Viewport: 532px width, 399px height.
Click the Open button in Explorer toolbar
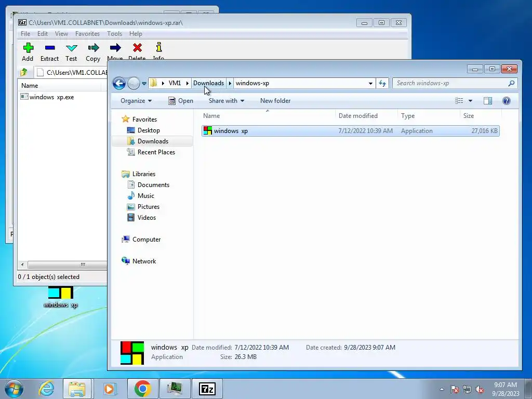(x=181, y=101)
